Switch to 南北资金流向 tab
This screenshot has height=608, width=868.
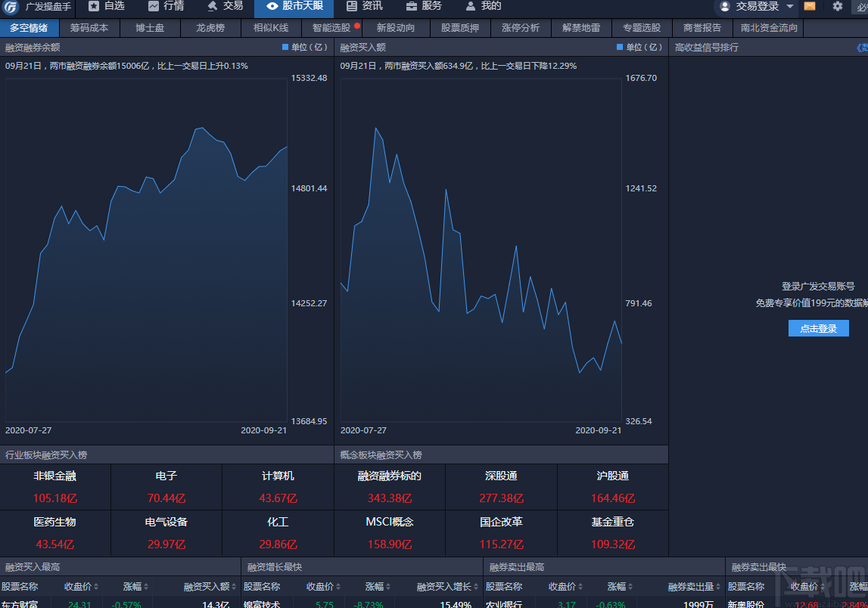click(x=769, y=28)
